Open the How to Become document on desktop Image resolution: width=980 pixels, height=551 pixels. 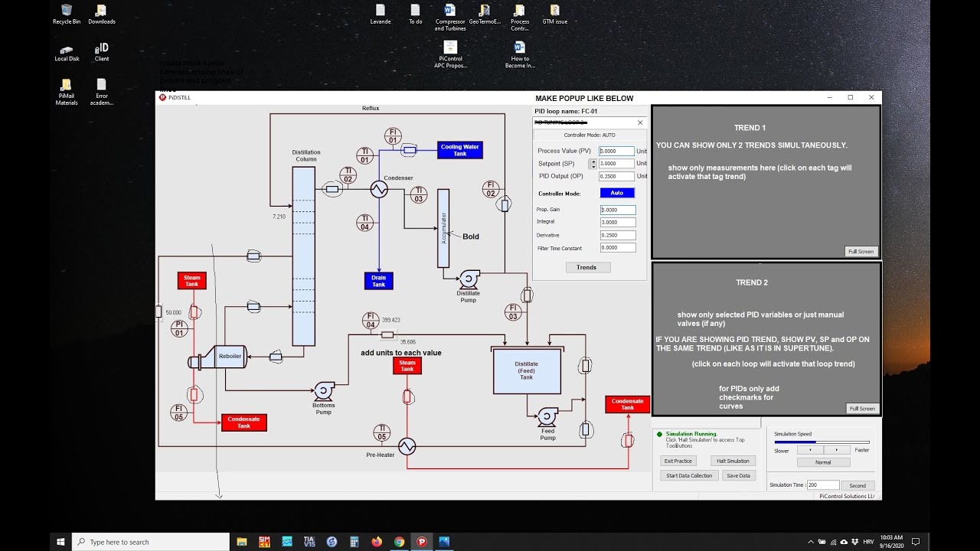tap(520, 54)
